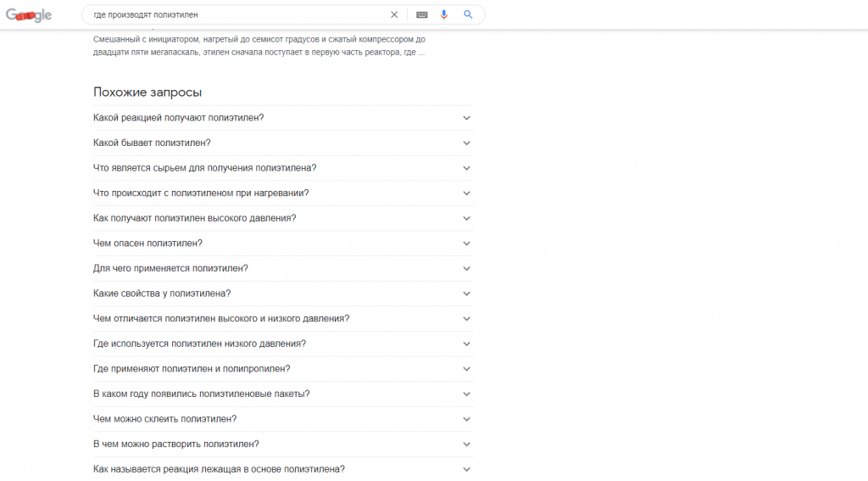Screen dimensions: 868x481
Task: Open chevron for 'Что происходит с полиэтиленом при нагревании?'
Action: coord(467,193)
